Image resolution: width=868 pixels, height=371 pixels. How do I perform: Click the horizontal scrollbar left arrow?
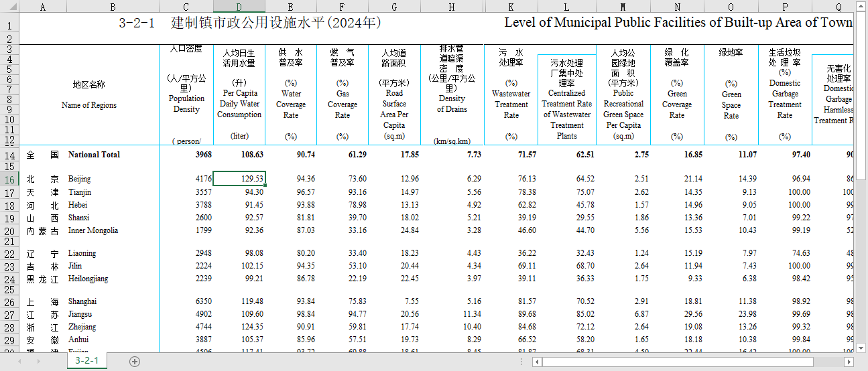coord(537,362)
